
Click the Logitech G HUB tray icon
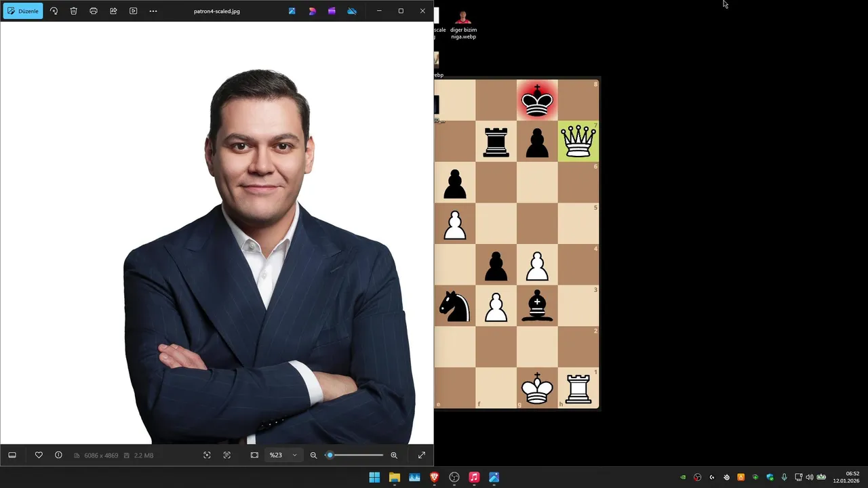pos(712,477)
